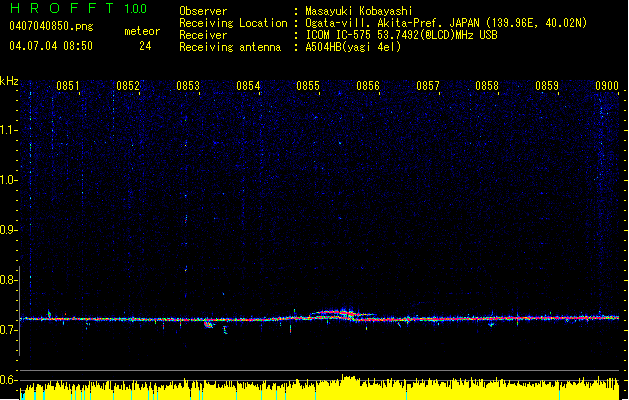This screenshot has width=629, height=400.
Task: Click the 0853 time marker
Action: [188, 86]
